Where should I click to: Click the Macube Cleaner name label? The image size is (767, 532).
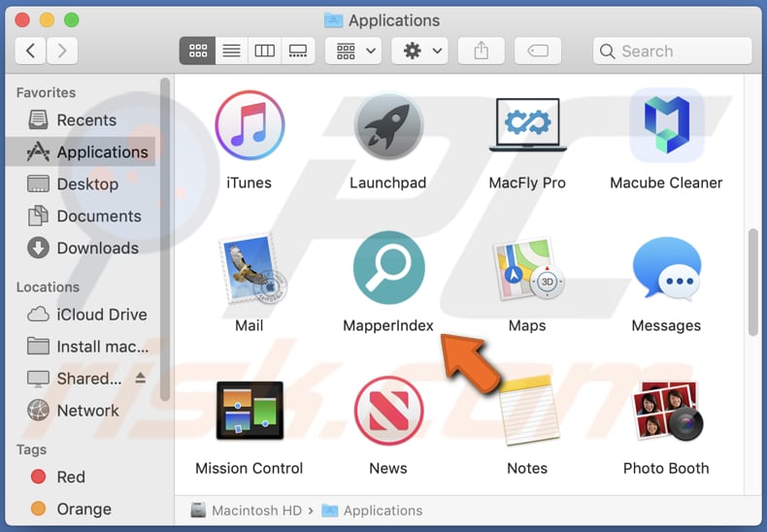click(x=666, y=183)
